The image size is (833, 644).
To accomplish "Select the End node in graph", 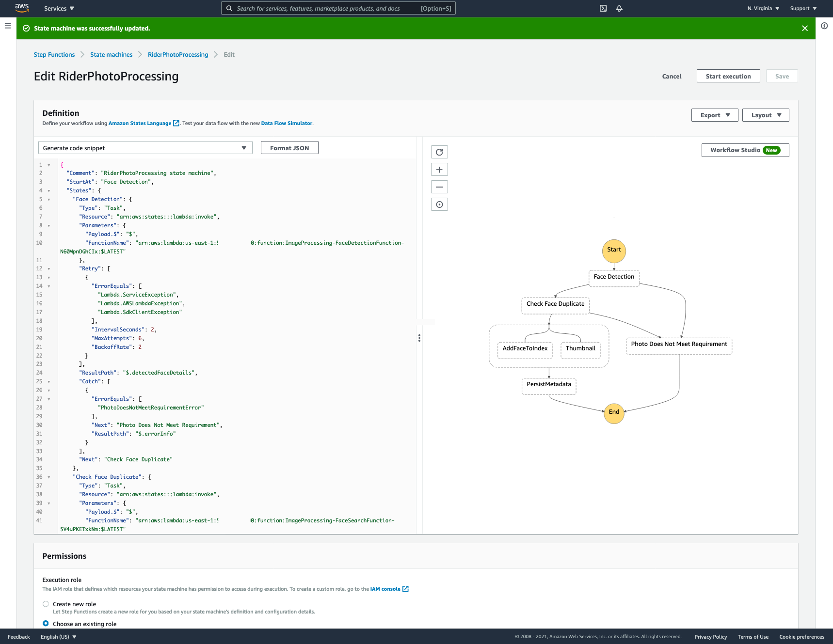I will coord(614,413).
